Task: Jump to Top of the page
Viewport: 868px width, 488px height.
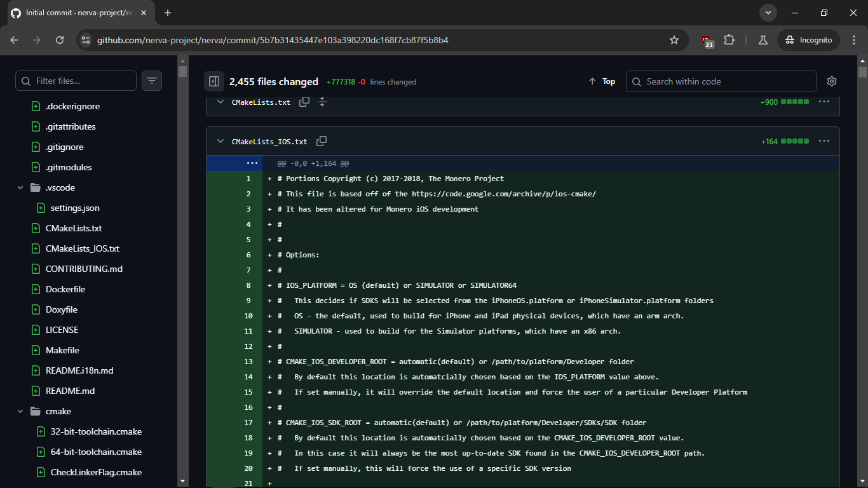Action: [x=602, y=81]
